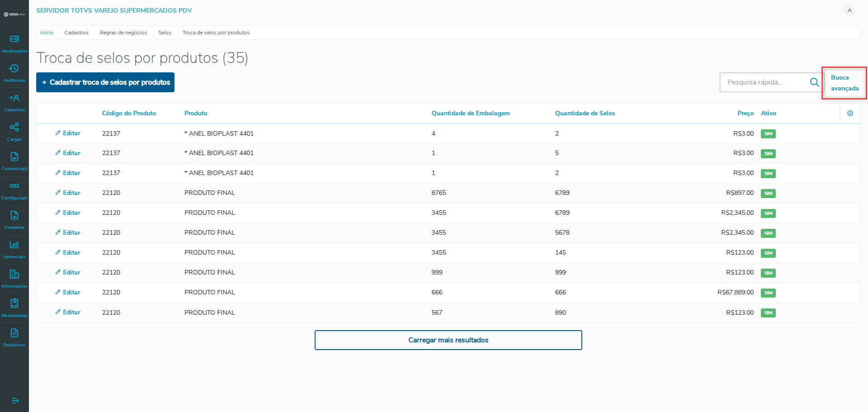868x412 pixels.
Task: Click the TOTVS logo
Action: 14,14
